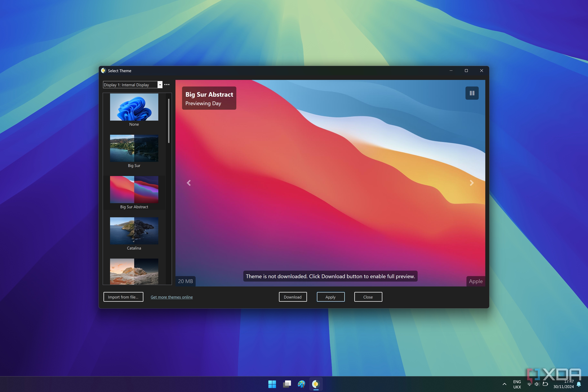588x392 pixels.
Task: Expand the Display 1 dropdown arrow
Action: coord(160,85)
